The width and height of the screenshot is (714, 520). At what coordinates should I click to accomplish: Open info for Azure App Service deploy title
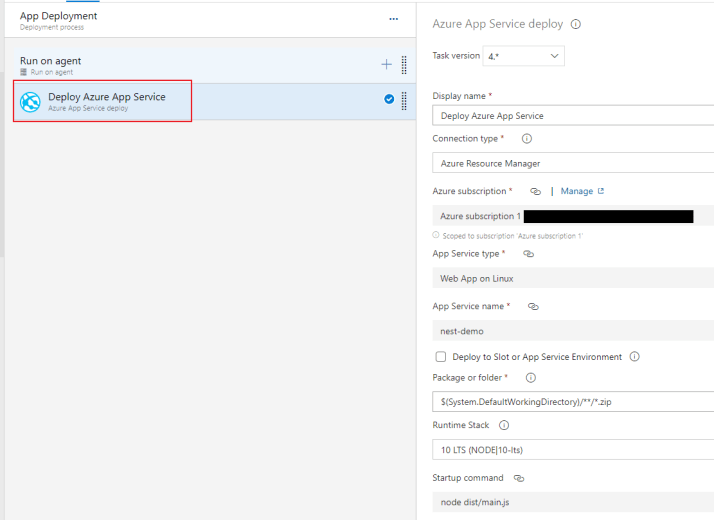[x=576, y=24]
